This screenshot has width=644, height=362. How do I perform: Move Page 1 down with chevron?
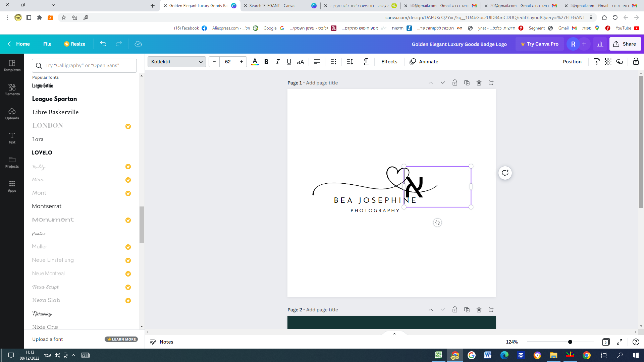[x=442, y=83]
